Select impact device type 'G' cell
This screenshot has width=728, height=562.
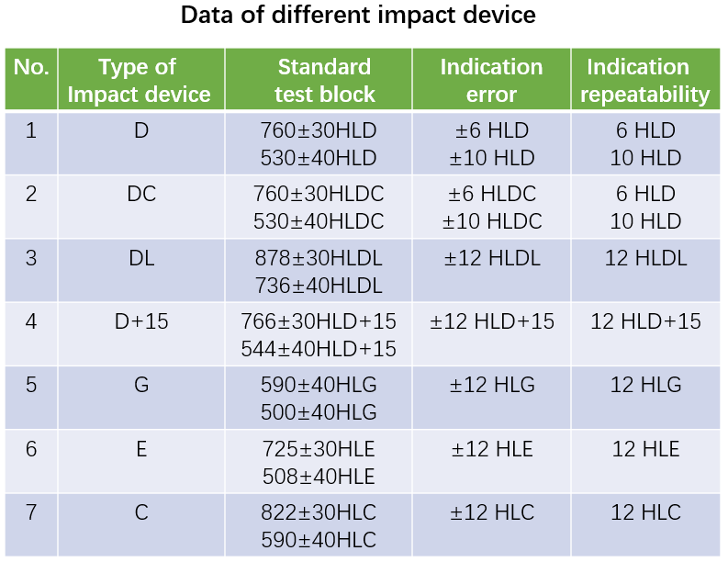[141, 385]
